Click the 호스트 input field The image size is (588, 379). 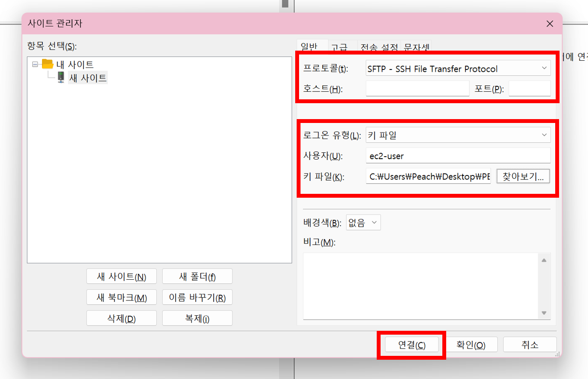[x=417, y=89]
